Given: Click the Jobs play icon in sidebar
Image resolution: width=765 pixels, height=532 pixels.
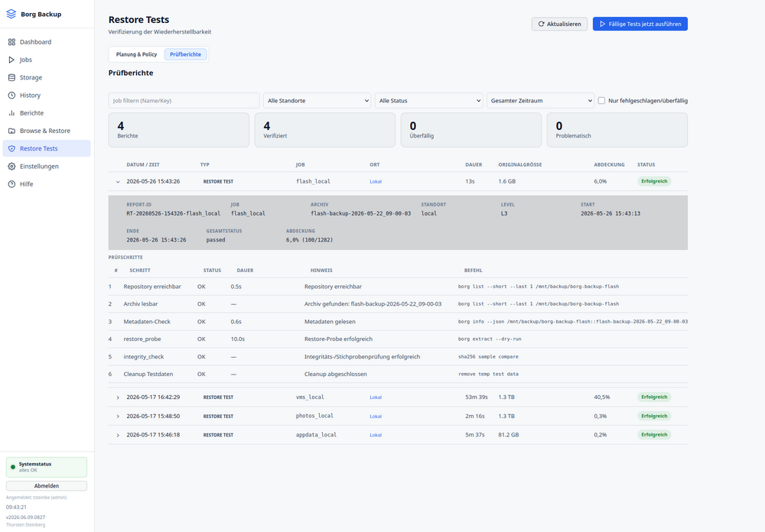Looking at the screenshot, I should [x=11, y=60].
